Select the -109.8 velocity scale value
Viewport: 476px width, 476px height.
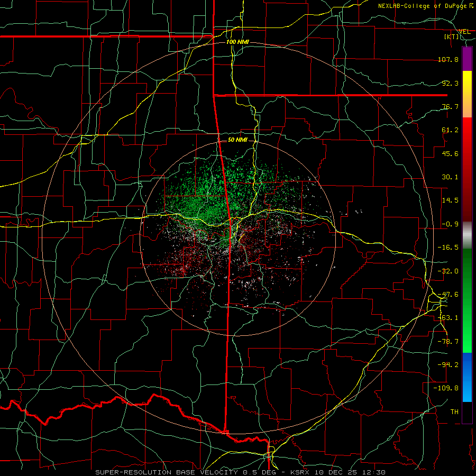446,388
